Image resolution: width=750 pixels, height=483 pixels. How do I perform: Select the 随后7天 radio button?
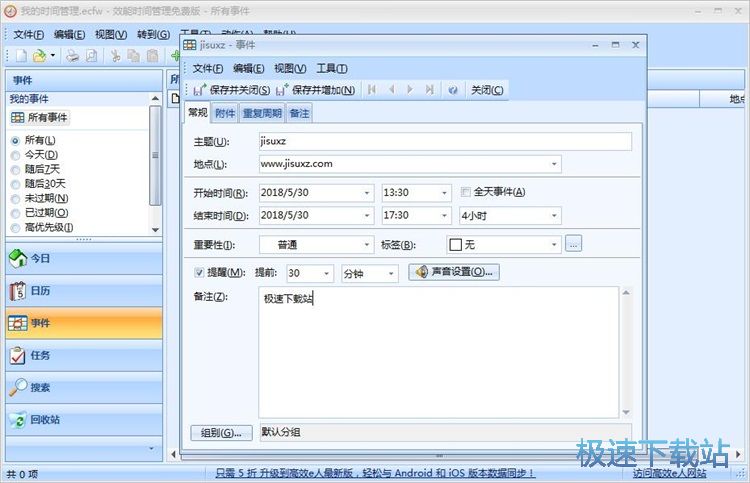[15, 170]
